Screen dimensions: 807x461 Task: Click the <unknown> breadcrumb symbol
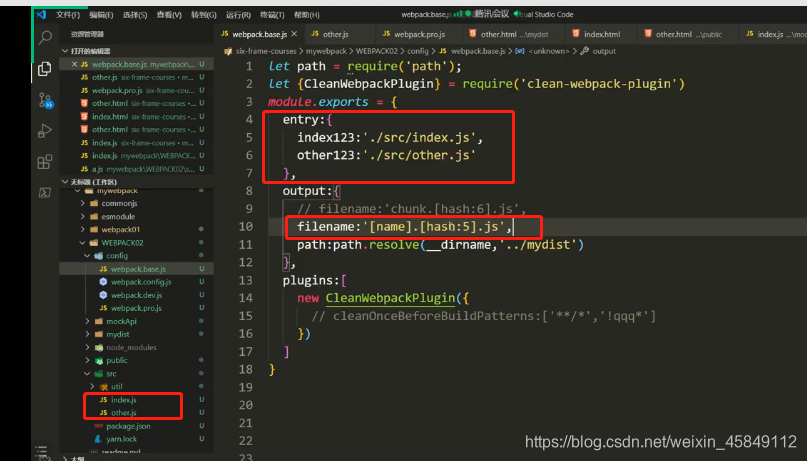pos(549,51)
